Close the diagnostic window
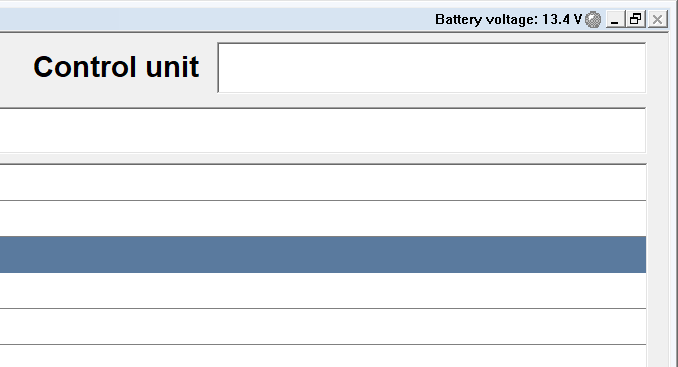Image resolution: width=678 pixels, height=367 pixels. 657,19
